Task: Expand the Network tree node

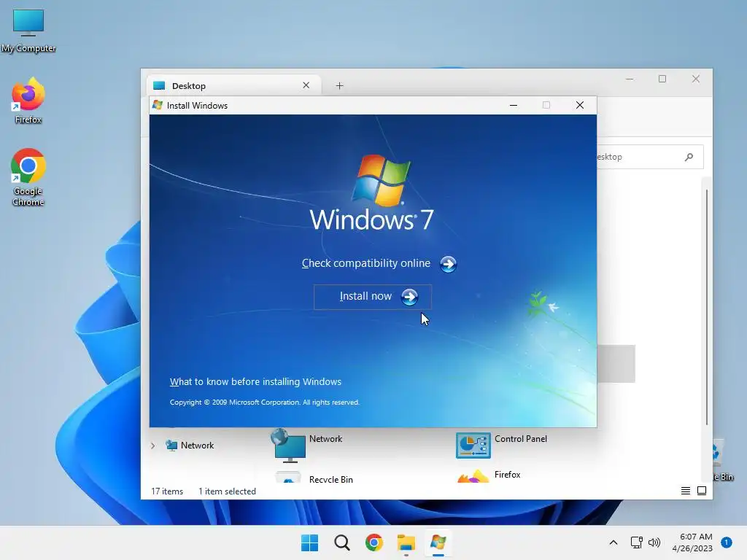Action: tap(152, 446)
